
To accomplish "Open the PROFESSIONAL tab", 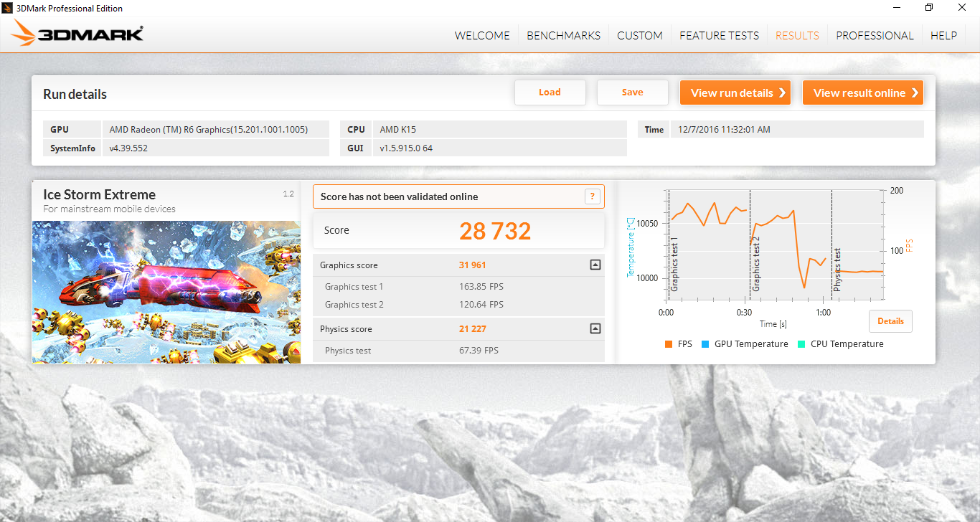I will tap(875, 35).
